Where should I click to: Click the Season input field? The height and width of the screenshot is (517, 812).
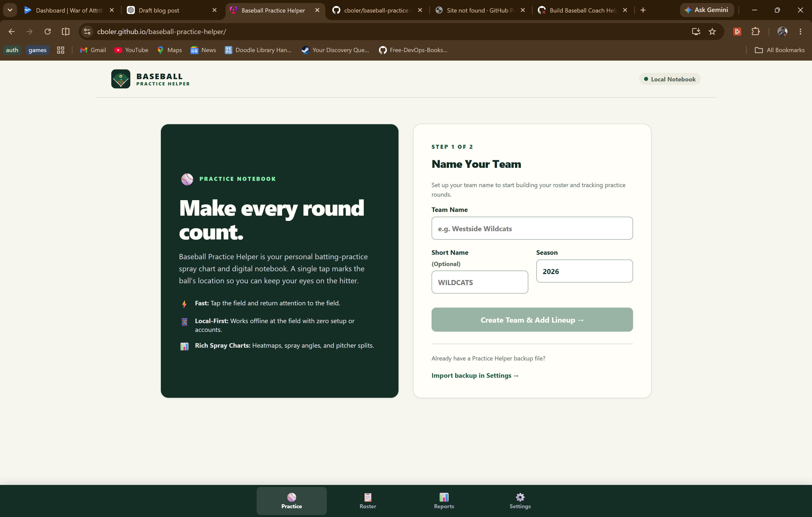584,271
